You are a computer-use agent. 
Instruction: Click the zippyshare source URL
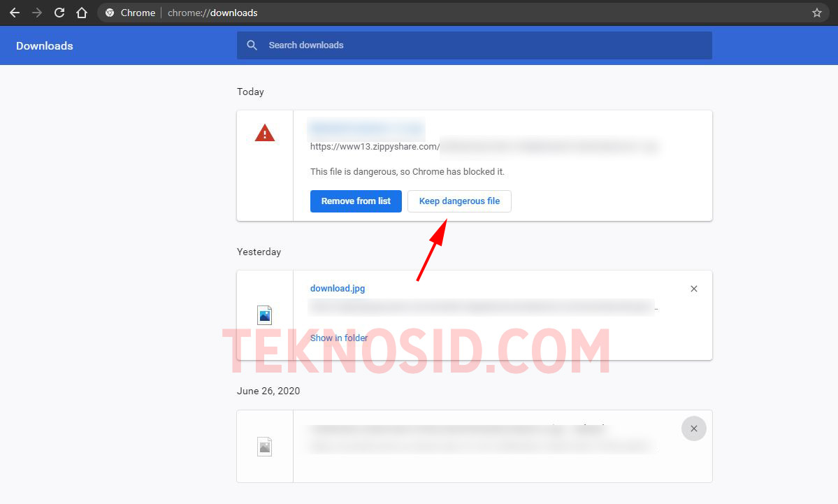click(x=375, y=146)
